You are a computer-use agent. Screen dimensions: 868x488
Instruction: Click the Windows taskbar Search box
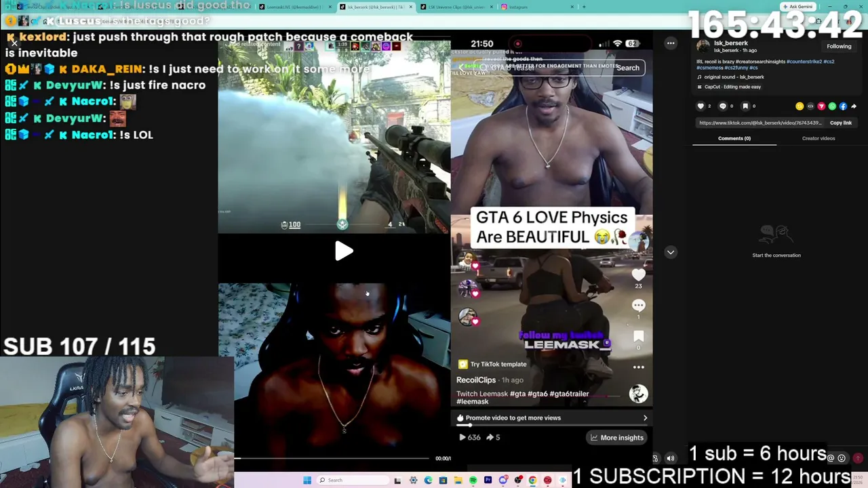point(353,480)
